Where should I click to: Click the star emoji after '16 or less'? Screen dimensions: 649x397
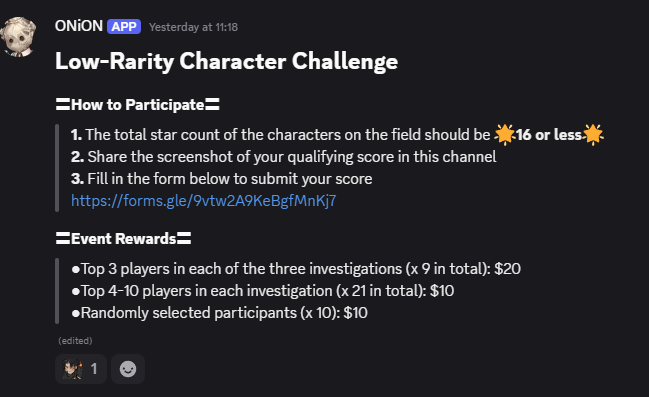pyautogui.click(x=593, y=135)
